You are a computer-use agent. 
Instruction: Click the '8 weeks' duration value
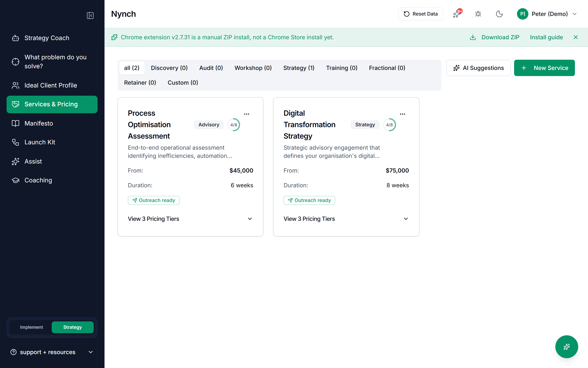click(398, 185)
